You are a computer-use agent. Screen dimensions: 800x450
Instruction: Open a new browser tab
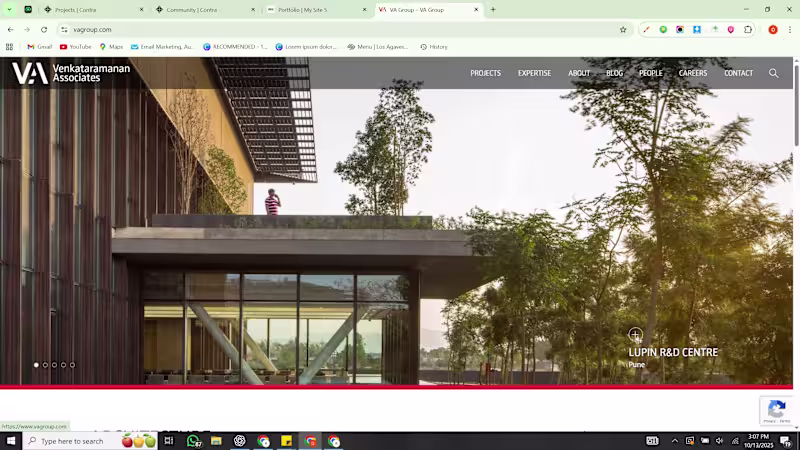[x=493, y=9]
